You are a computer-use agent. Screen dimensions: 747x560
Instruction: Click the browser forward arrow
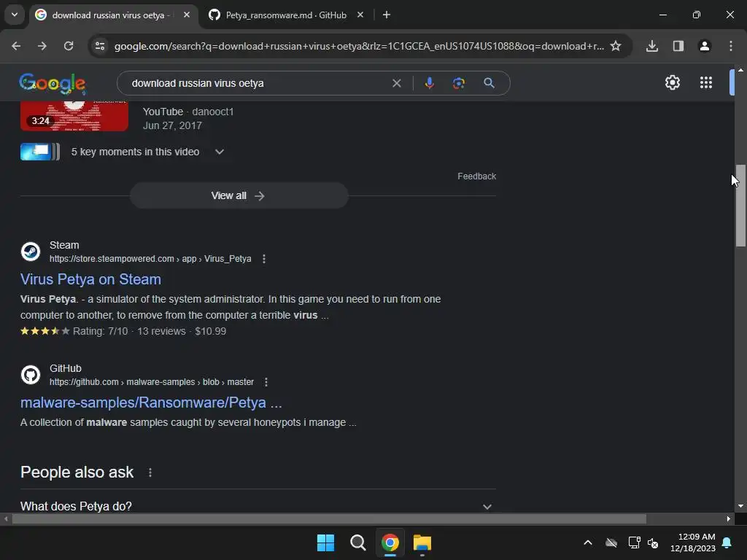42,46
